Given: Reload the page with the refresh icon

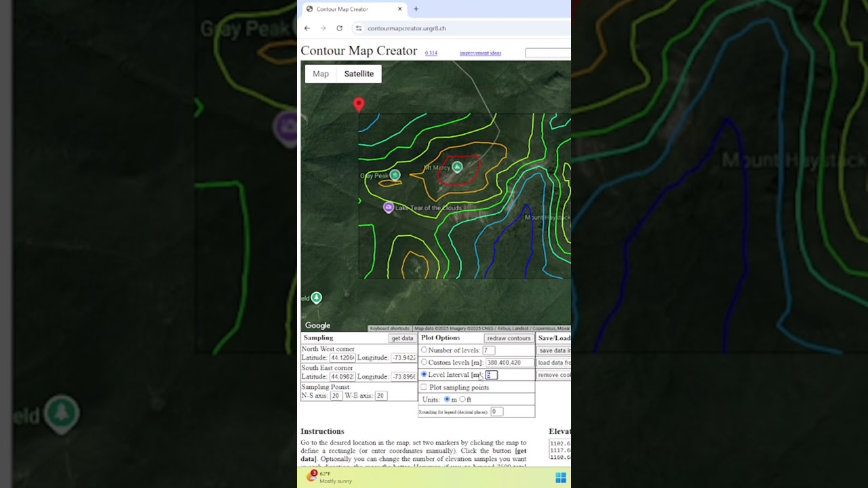Looking at the screenshot, I should tap(339, 28).
